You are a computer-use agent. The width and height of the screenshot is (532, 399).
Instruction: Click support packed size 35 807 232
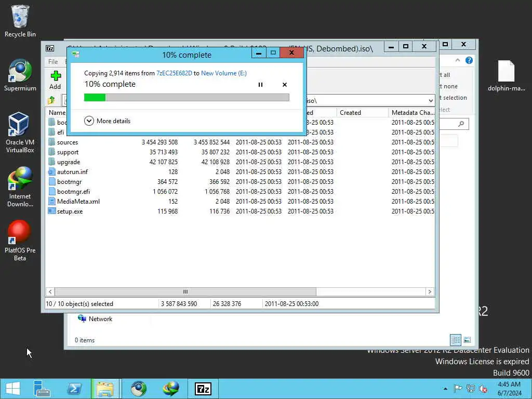[216, 152]
